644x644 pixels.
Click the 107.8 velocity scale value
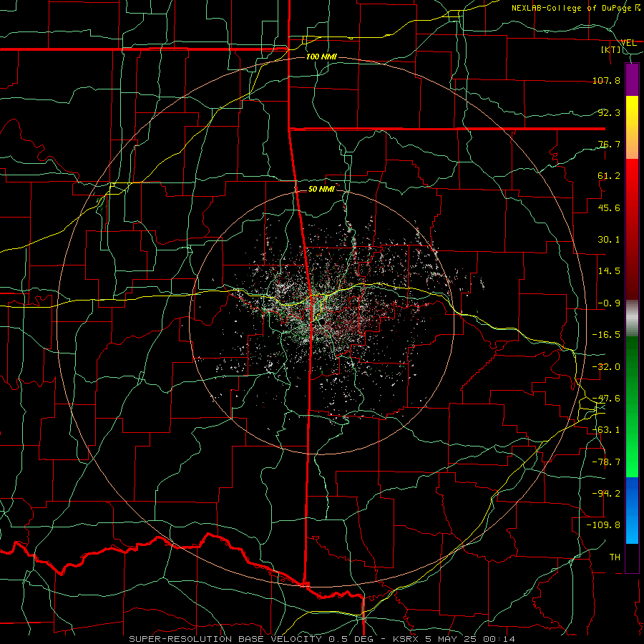pyautogui.click(x=606, y=80)
